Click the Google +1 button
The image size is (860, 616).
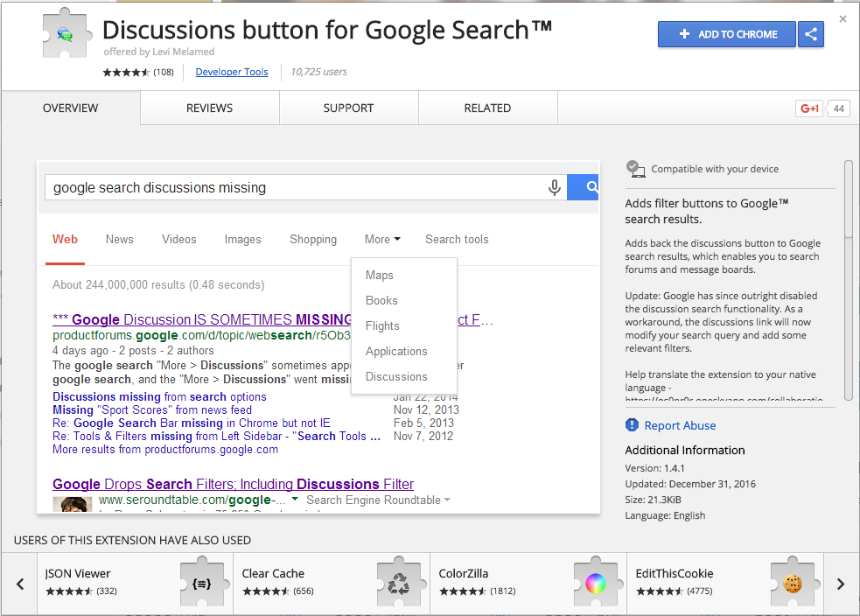tap(808, 108)
